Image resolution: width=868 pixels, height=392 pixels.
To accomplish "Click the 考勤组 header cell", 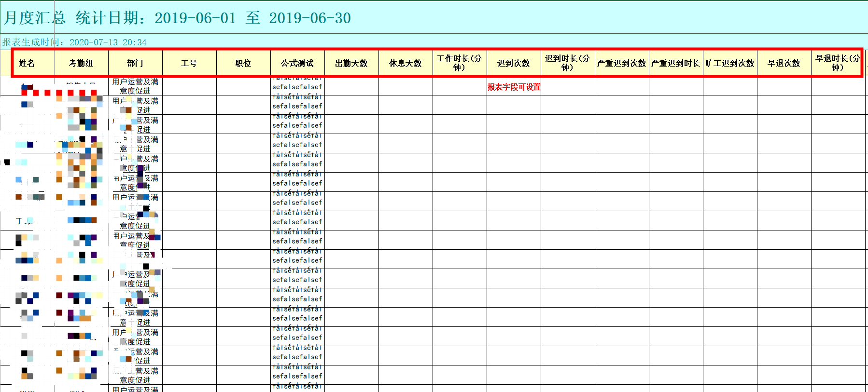I will click(x=81, y=63).
